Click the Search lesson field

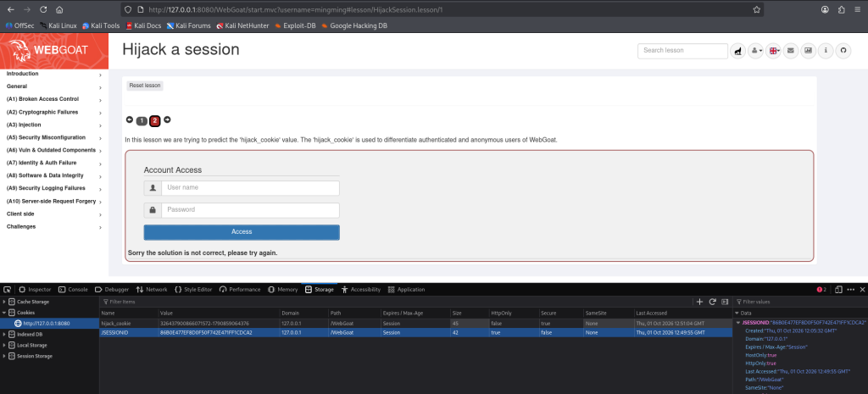[x=682, y=50]
